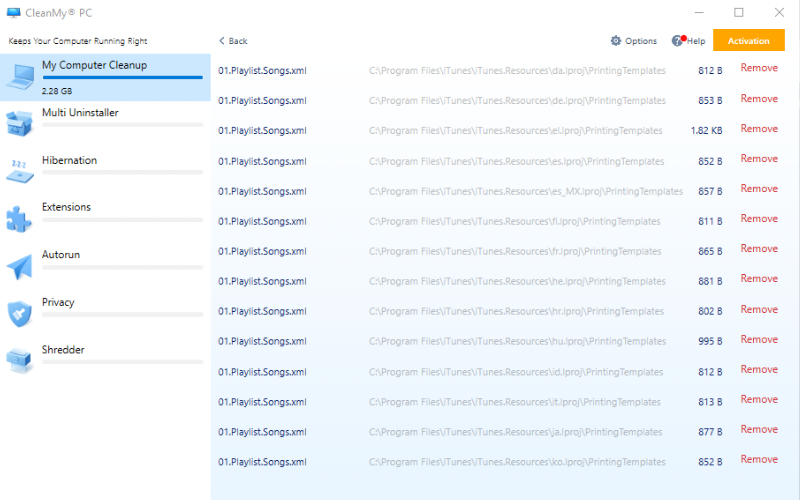
Task: Switch to the Hibernation section label
Action: point(69,160)
